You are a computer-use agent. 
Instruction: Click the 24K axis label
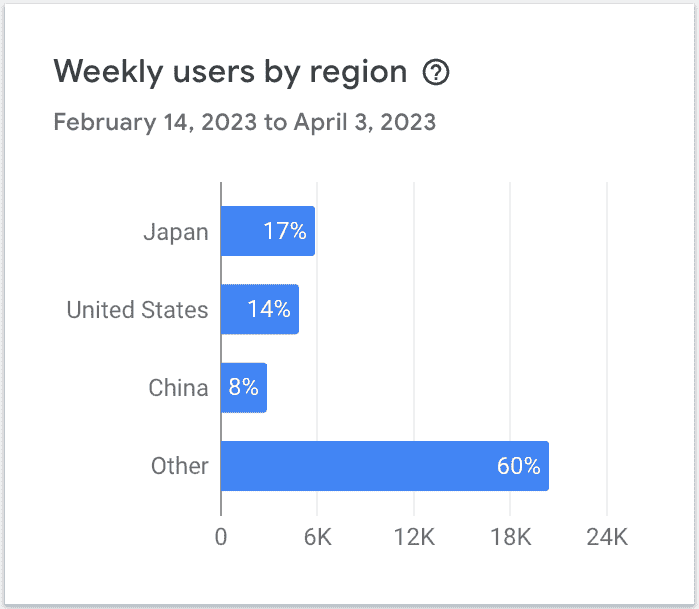607,537
